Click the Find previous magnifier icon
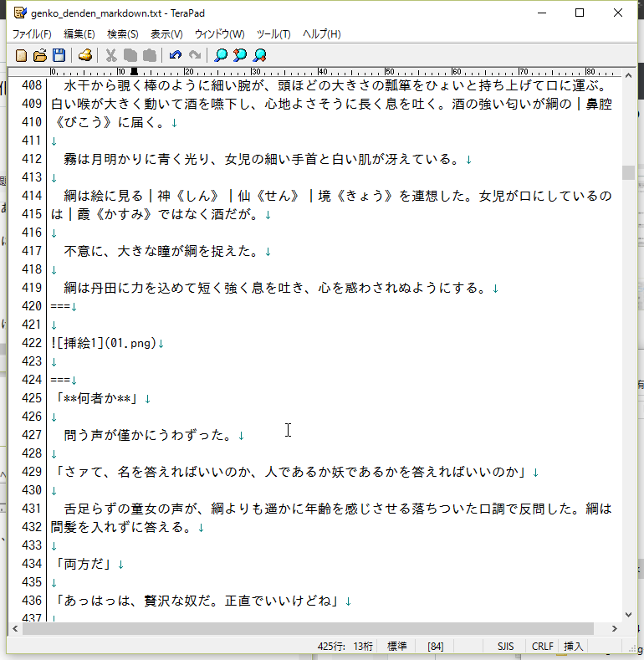This screenshot has height=660, width=644. [240, 55]
